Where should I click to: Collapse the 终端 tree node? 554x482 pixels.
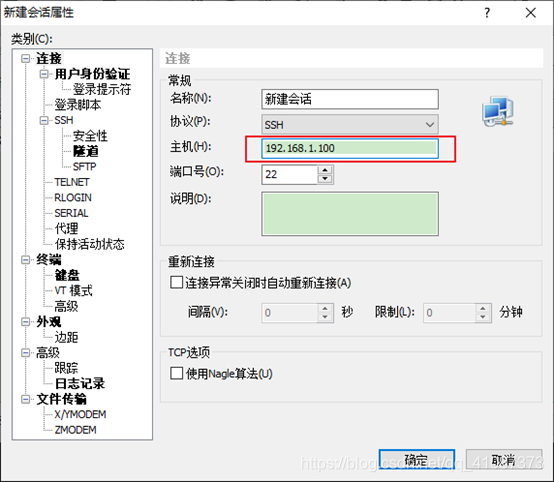[x=25, y=260]
